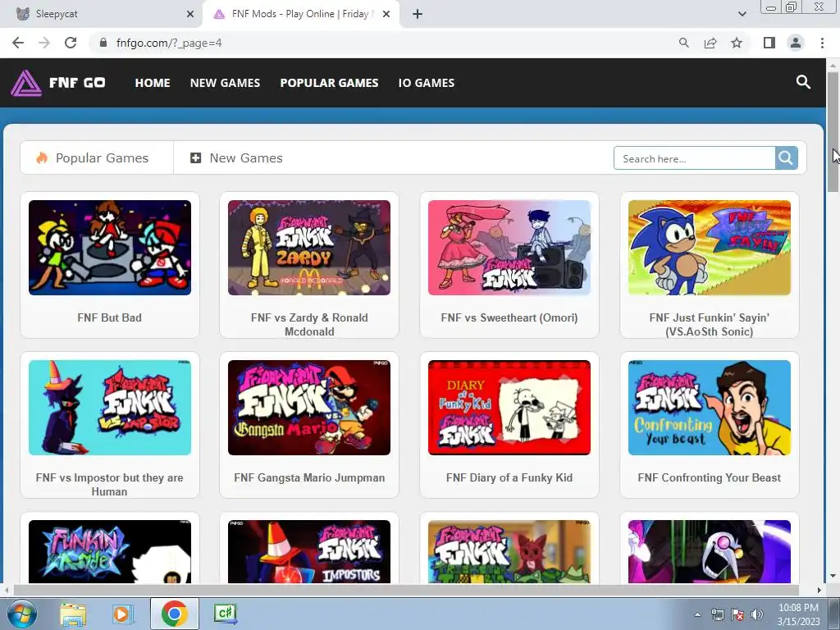Screen dimensions: 840x630
Task: Click the volume speaker tray icon
Action: pyautogui.click(x=757, y=614)
